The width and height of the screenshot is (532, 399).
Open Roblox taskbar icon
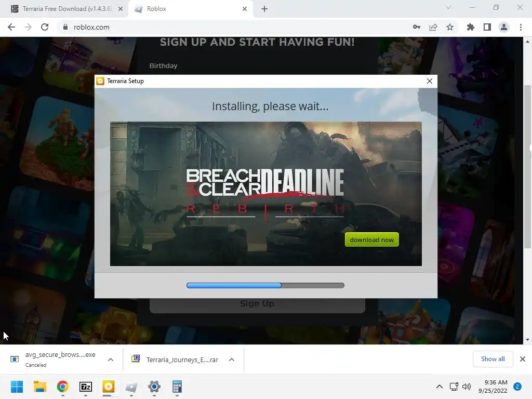[x=131, y=387]
